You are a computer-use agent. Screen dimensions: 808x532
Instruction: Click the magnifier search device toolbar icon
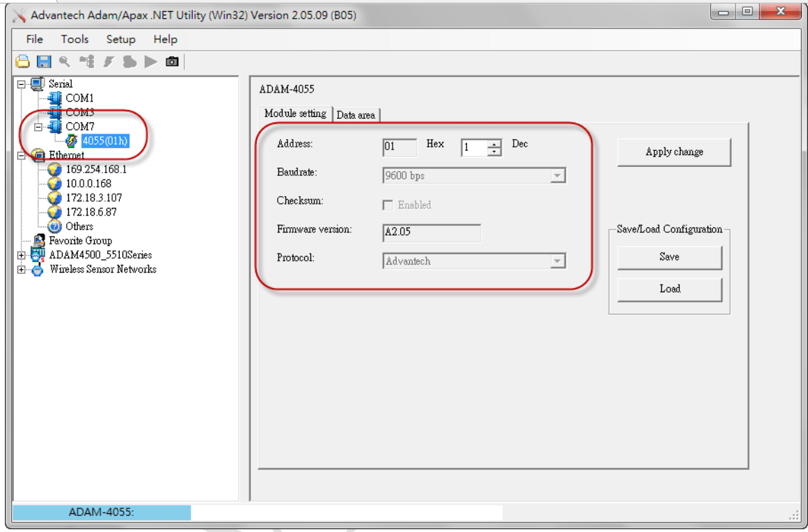click(65, 62)
